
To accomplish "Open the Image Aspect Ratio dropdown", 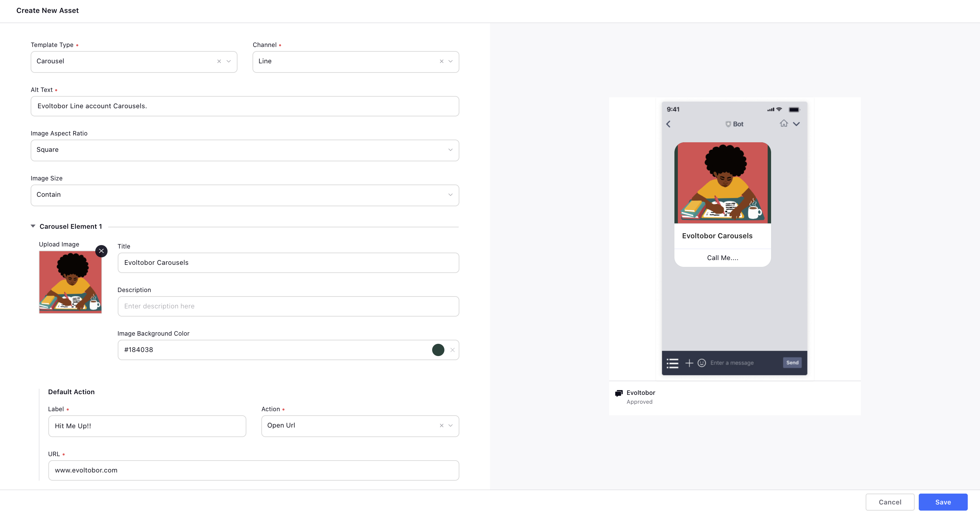I will click(x=244, y=150).
